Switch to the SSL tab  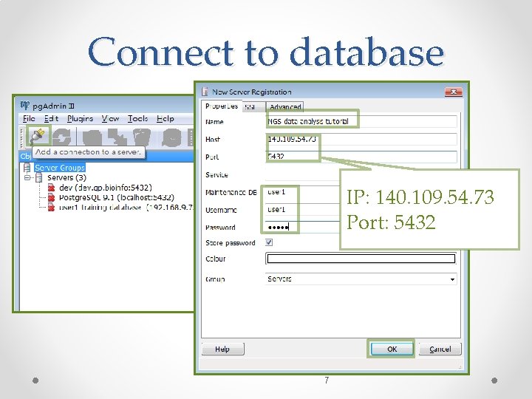[x=253, y=107]
